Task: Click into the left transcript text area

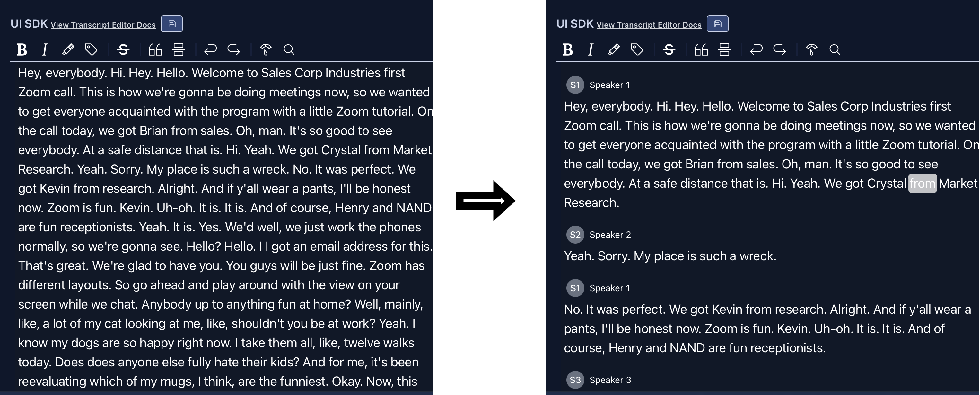Action: (224, 227)
